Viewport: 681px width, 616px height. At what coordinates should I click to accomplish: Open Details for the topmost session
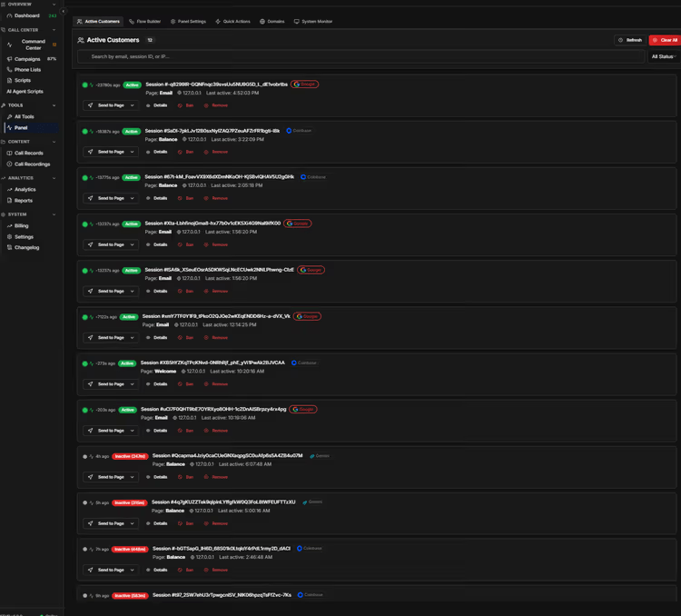156,105
